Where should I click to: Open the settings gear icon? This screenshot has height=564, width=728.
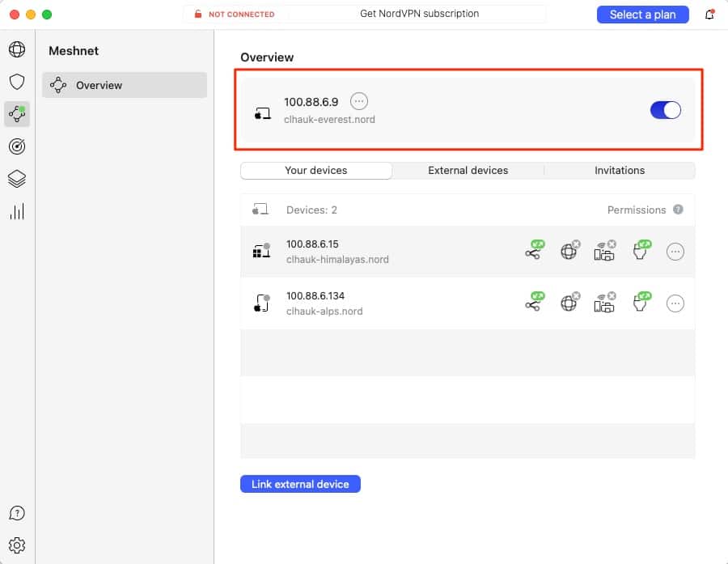(x=17, y=545)
